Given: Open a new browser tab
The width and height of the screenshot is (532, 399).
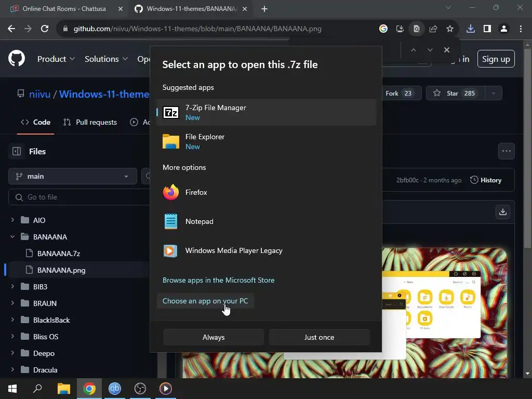Looking at the screenshot, I should [264, 9].
